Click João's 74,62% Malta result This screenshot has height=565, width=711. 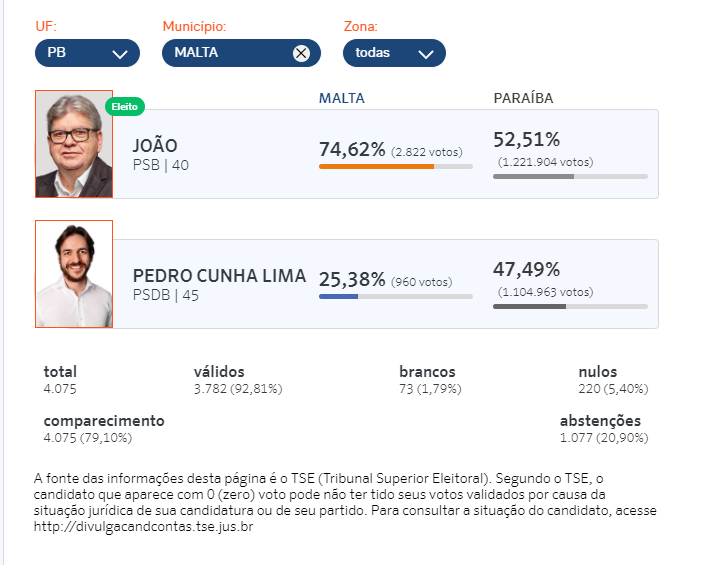(352, 149)
